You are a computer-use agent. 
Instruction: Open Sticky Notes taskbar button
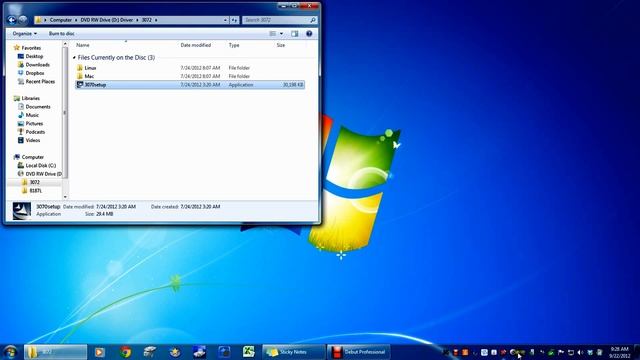293,352
